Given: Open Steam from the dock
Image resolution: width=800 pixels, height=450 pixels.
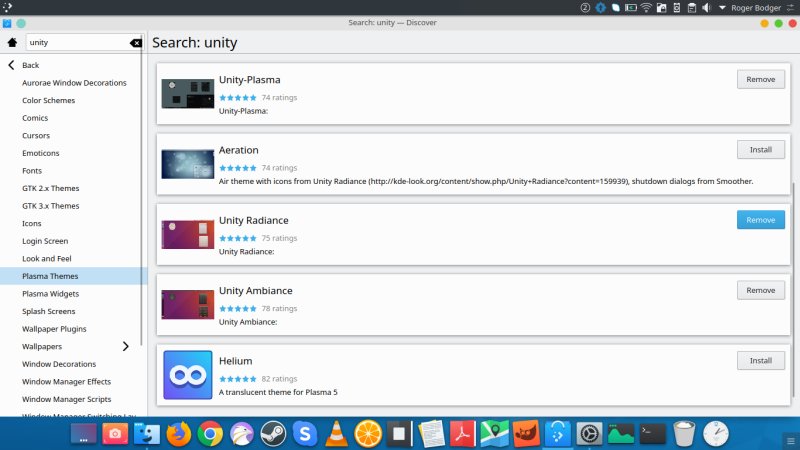Looking at the screenshot, I should pos(273,433).
